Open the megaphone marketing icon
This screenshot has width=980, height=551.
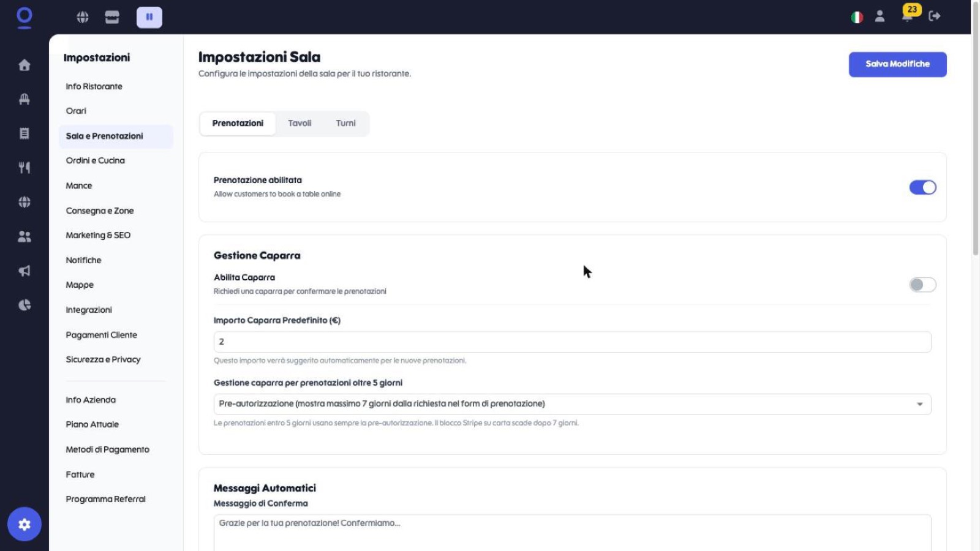[24, 271]
